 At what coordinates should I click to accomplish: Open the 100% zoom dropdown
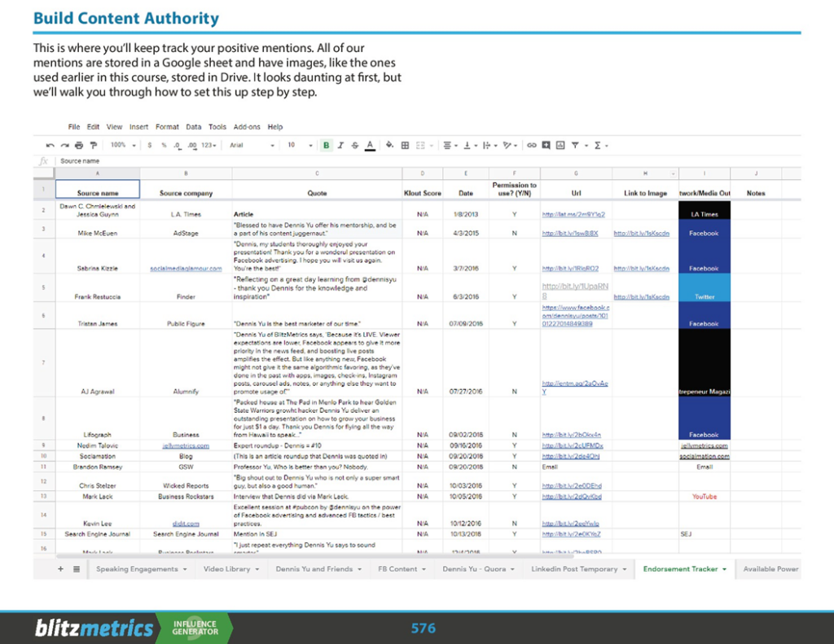tap(123, 145)
